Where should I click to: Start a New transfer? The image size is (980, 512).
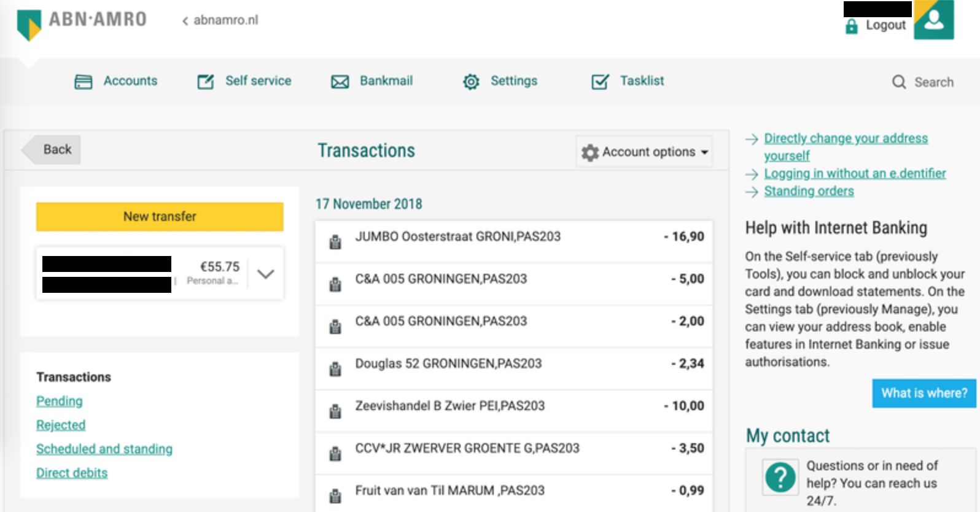(x=160, y=217)
